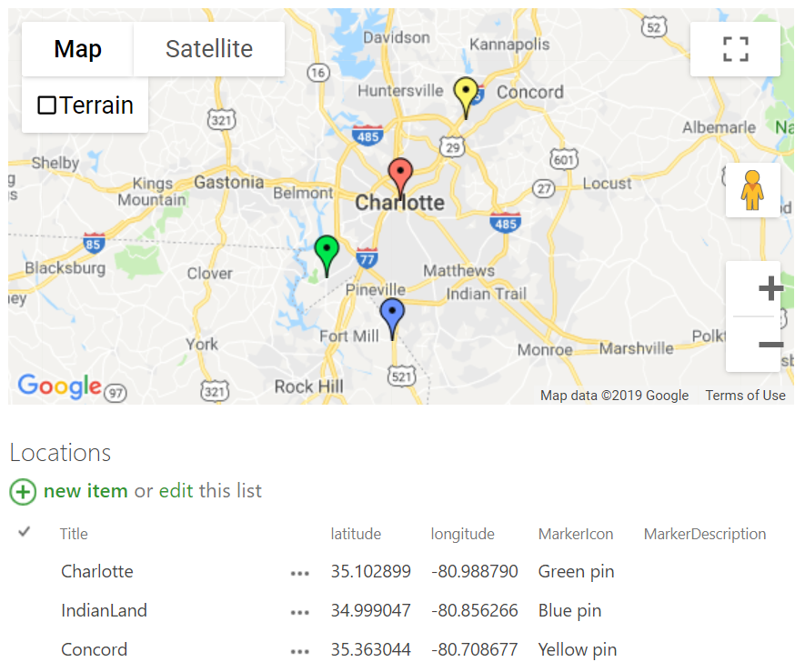The image size is (805, 672).
Task: Toggle fullscreen map view
Action: point(735,49)
